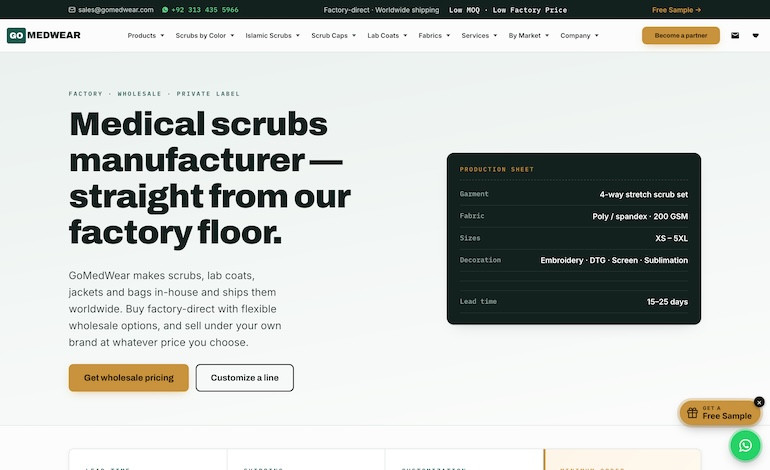Click the GoMedWear description paragraph
Screen dimensions: 770x470
175,309
